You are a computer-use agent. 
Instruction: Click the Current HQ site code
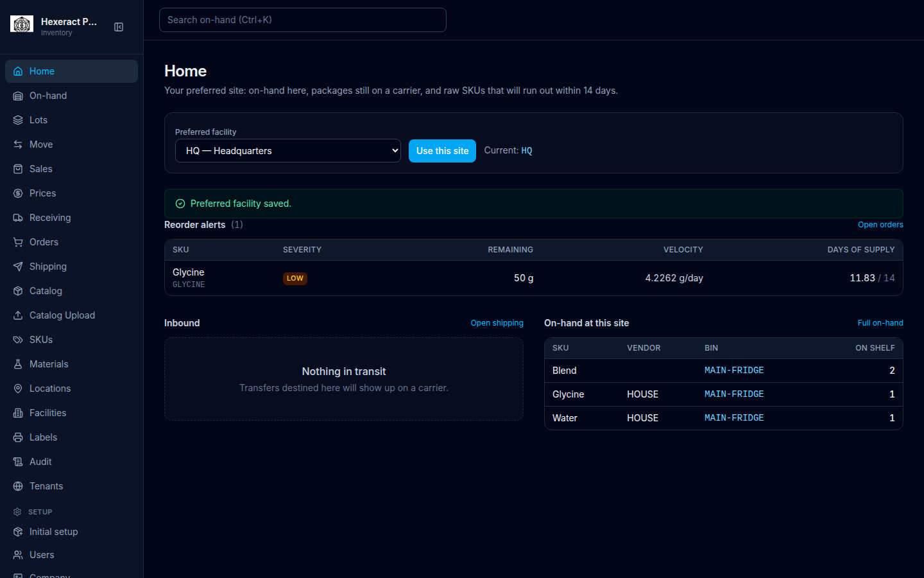coord(527,151)
